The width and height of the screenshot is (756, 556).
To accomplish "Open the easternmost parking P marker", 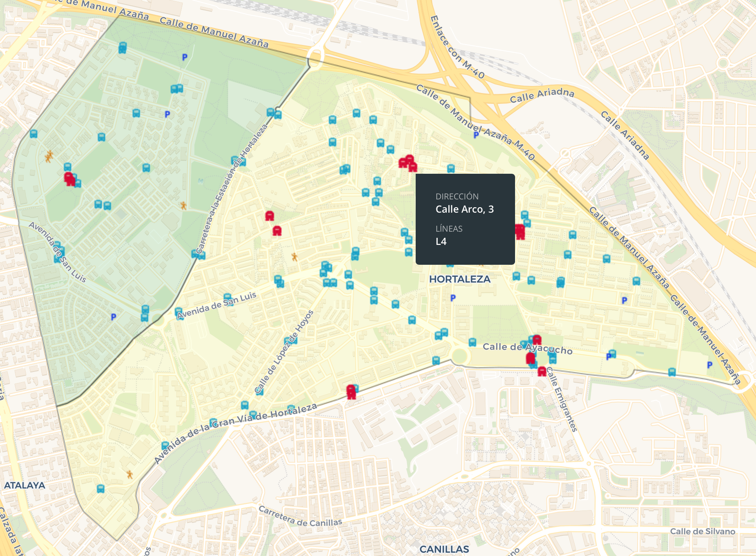I will pos(710,365).
